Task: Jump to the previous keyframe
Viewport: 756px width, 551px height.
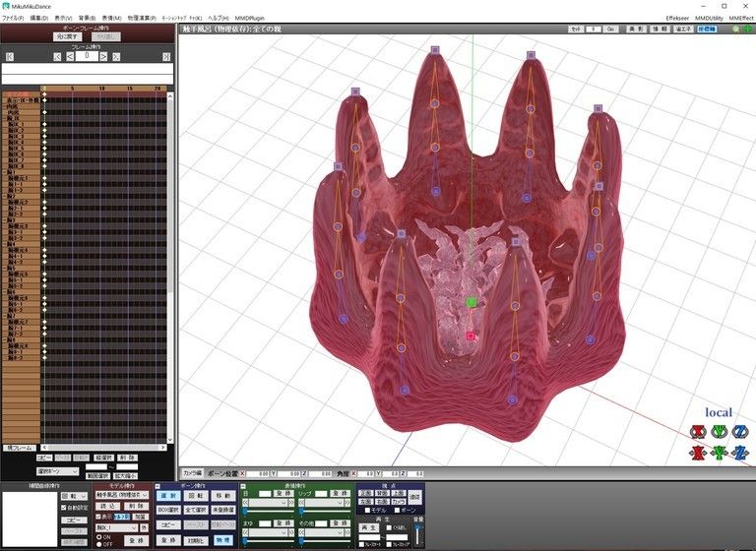Action: click(x=57, y=57)
